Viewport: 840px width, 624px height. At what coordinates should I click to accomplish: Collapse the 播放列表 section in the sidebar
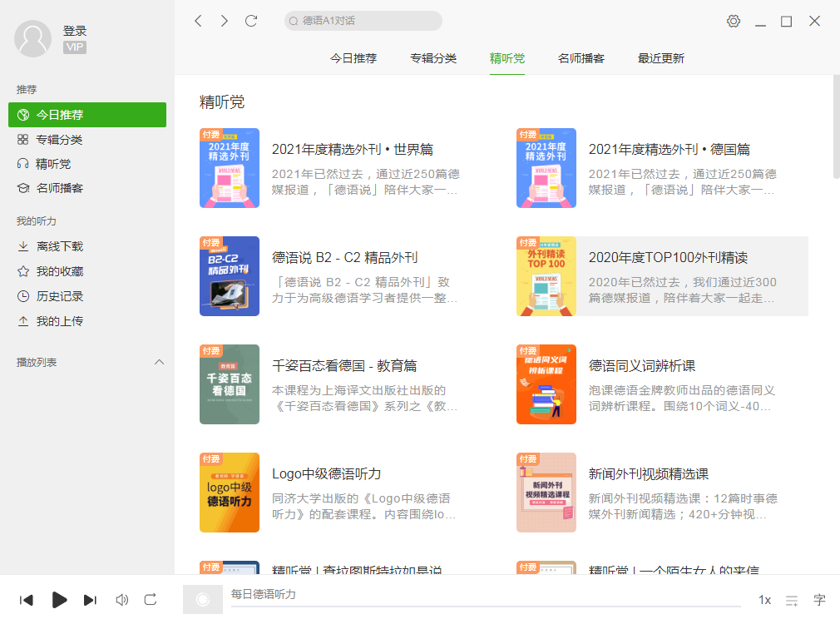pos(159,362)
